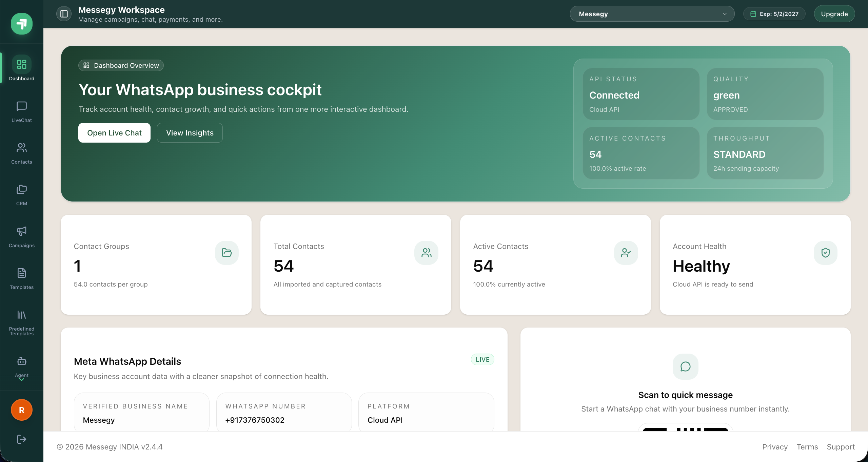
Task: Toggle the sidebar panel icon in header
Action: [64, 14]
